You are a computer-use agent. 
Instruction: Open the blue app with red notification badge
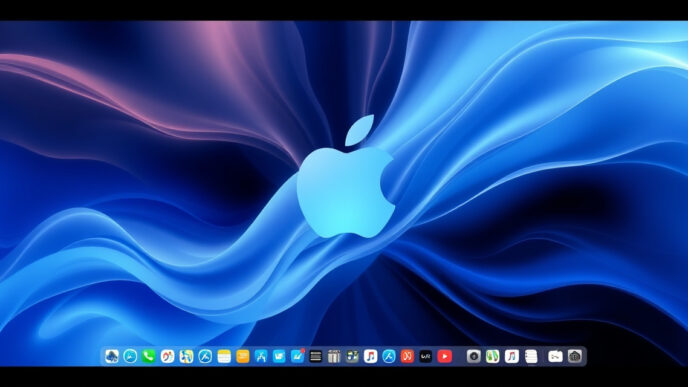click(x=297, y=356)
